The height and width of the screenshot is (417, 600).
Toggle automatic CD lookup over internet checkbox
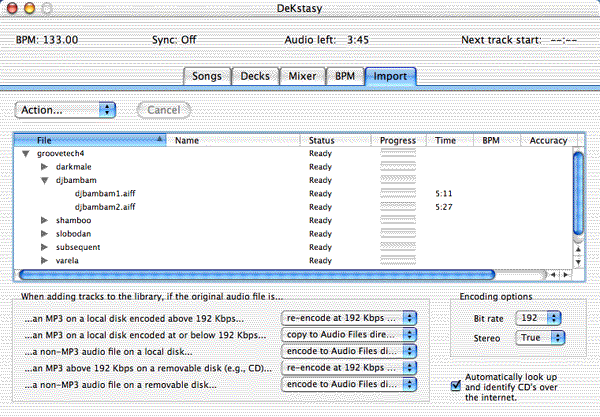click(456, 385)
